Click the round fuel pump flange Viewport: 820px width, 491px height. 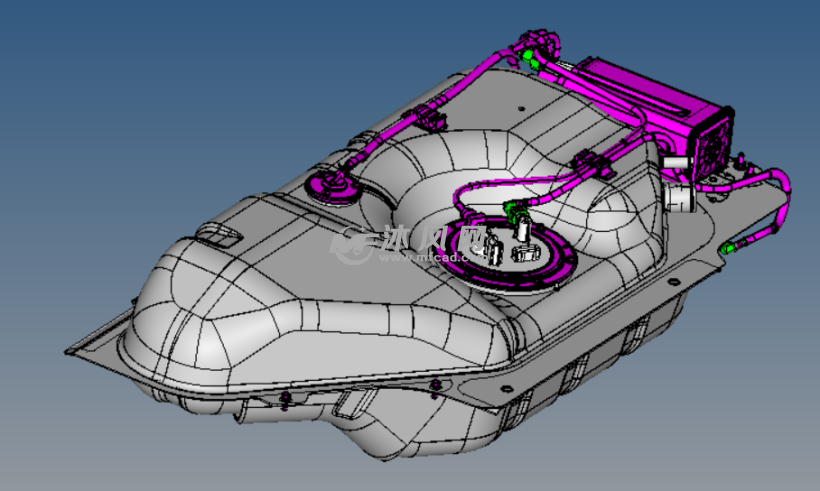(x=505, y=255)
